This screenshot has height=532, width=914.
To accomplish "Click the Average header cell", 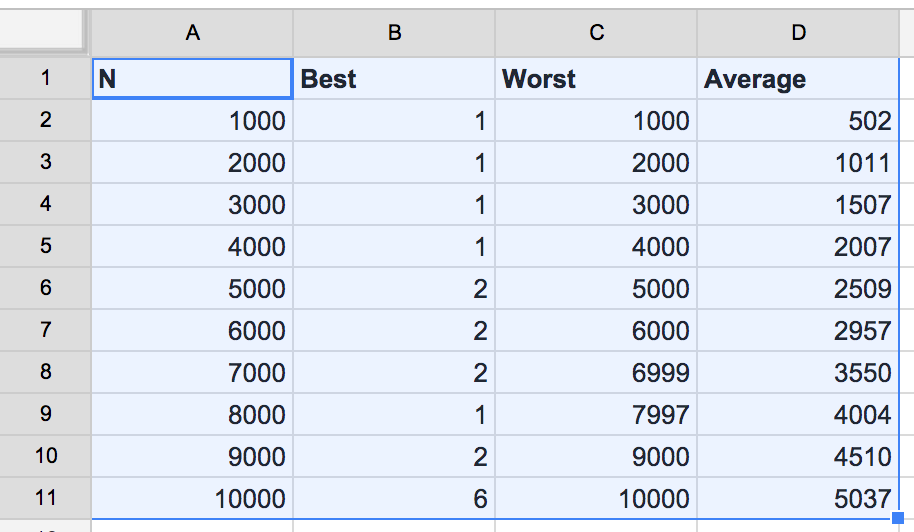I will coord(798,79).
